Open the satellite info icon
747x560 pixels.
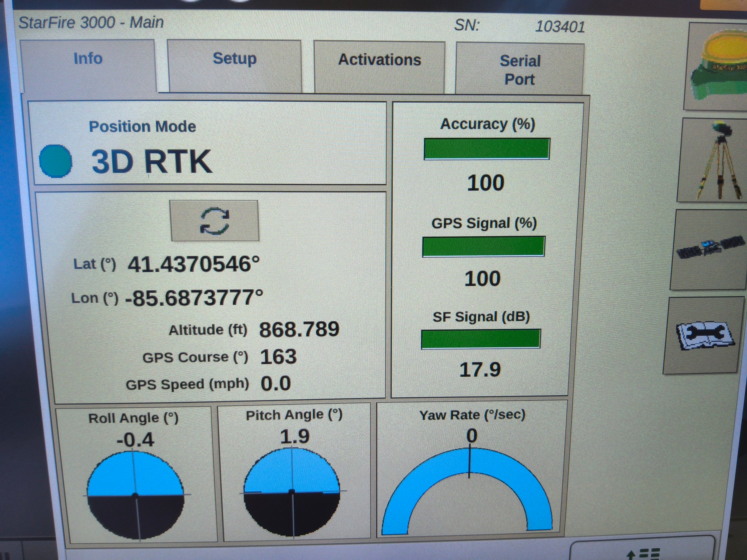tap(709, 249)
